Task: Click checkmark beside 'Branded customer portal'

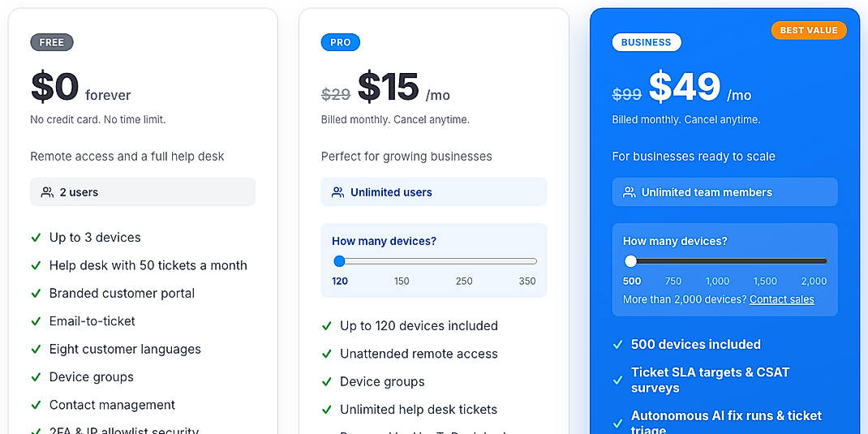Action: (x=36, y=294)
